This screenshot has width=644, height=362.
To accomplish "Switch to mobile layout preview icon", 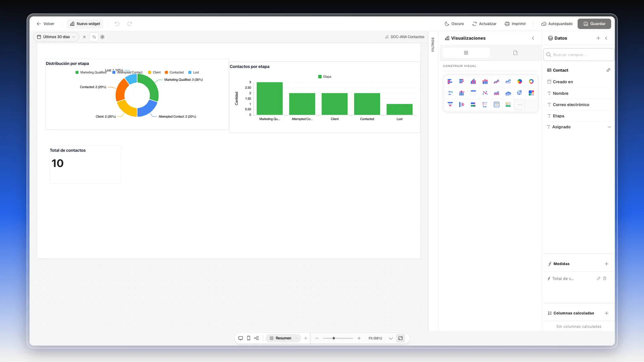I will tap(249, 338).
